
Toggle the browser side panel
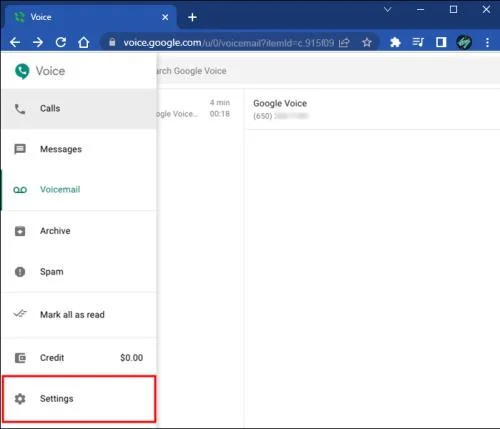click(x=441, y=42)
